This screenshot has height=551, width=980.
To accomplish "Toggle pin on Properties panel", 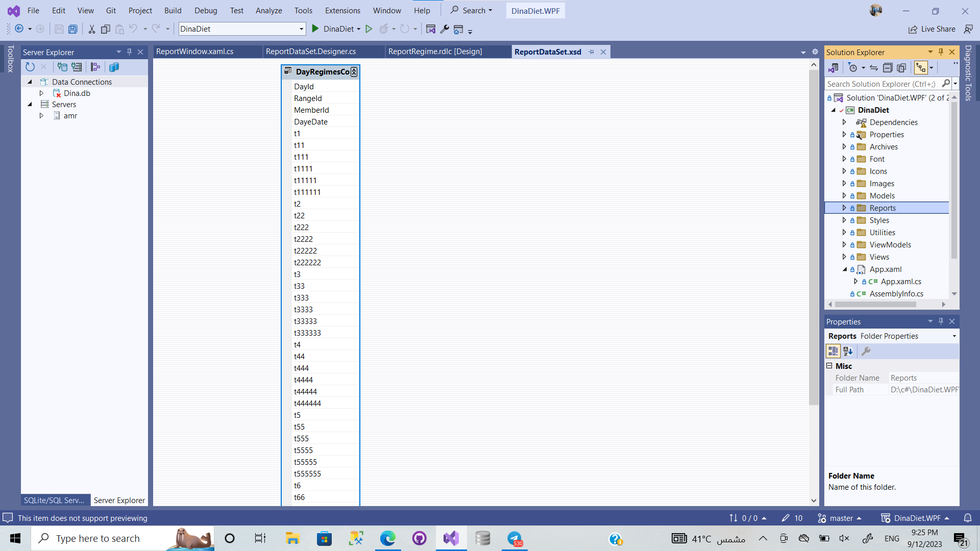I will pos(941,321).
